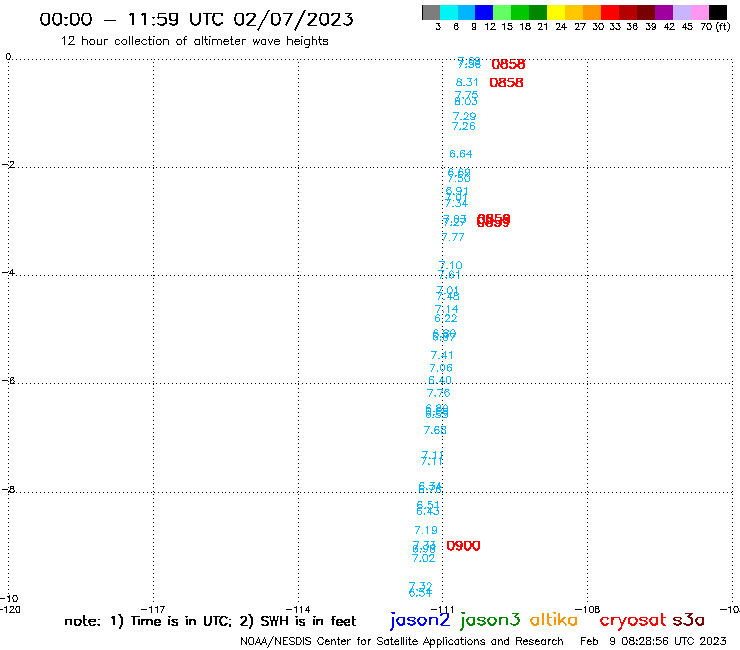Click the -6 latitude axis label

click(8, 380)
